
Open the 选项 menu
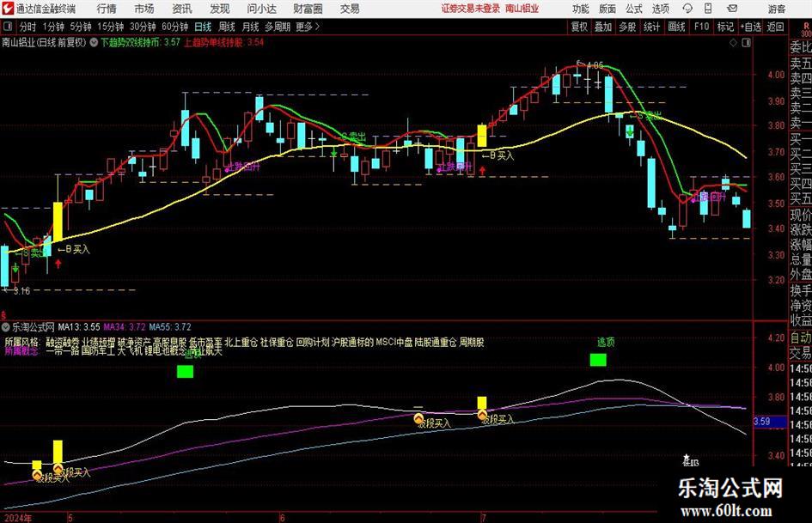tap(660, 9)
